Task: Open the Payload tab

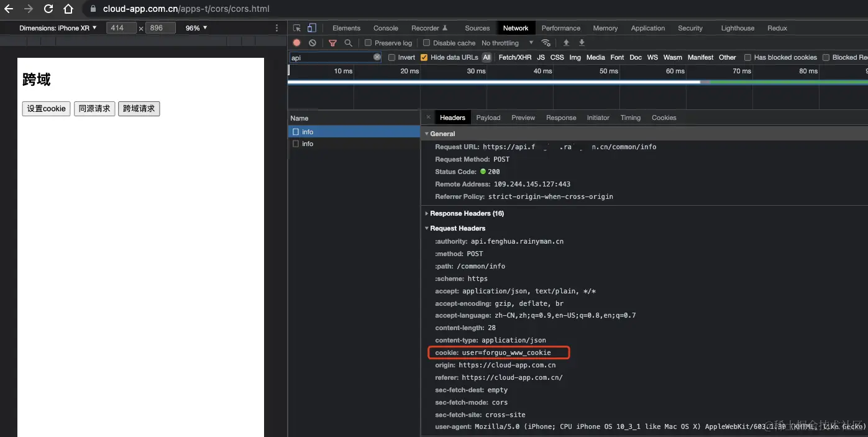Action: (x=488, y=117)
